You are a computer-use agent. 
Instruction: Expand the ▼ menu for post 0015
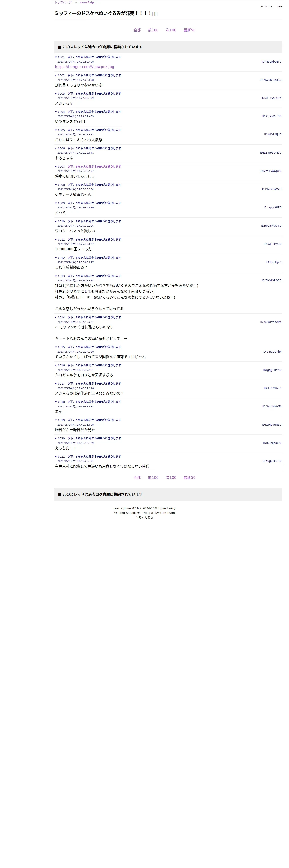[x=56, y=347]
